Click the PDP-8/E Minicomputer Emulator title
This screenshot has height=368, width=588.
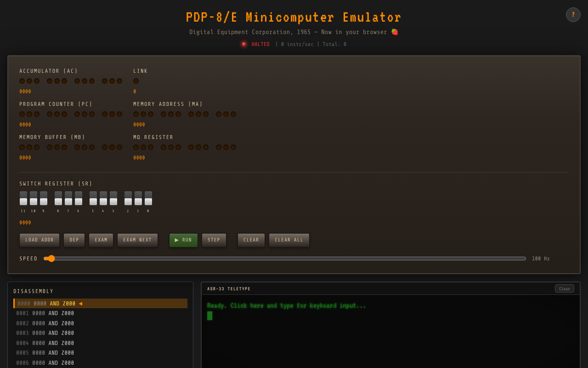294,17
